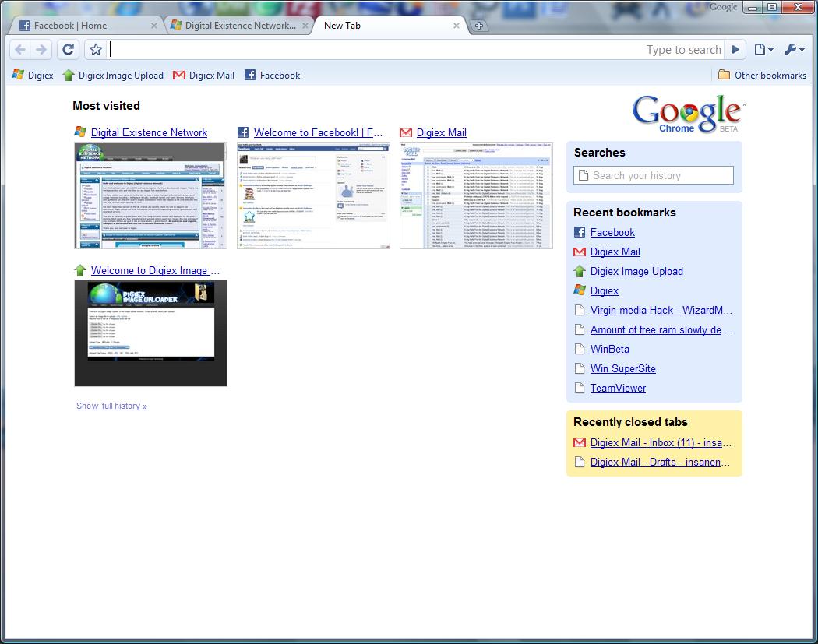818x644 pixels.
Task: Go forward with the Forward arrow button
Action: tap(41, 50)
